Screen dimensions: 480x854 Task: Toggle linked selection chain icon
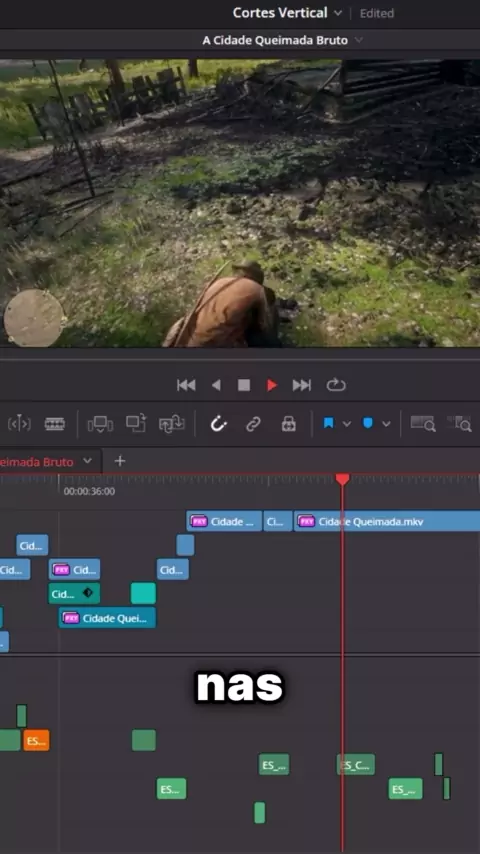pyautogui.click(x=253, y=424)
